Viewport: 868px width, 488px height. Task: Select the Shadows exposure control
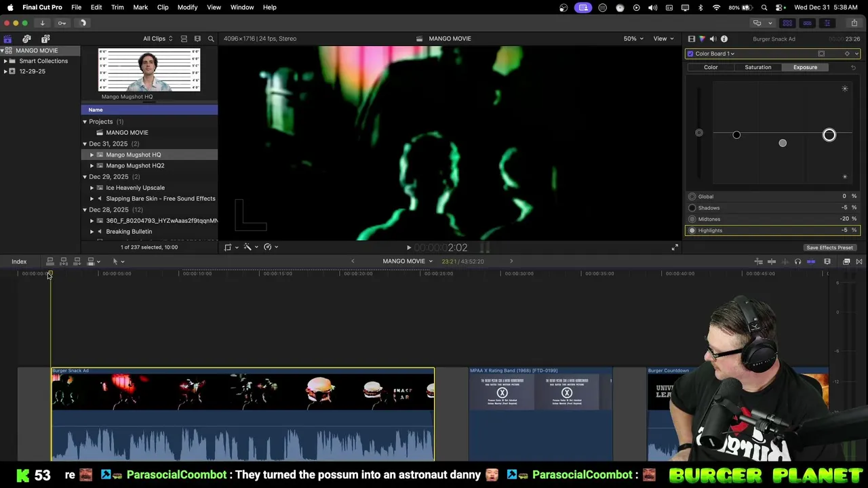click(692, 208)
